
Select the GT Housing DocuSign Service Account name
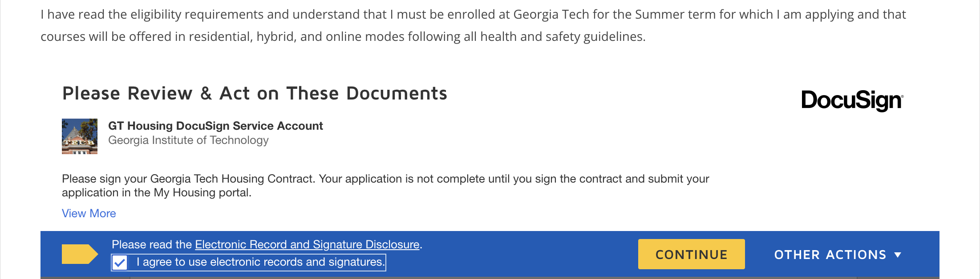[x=215, y=126]
